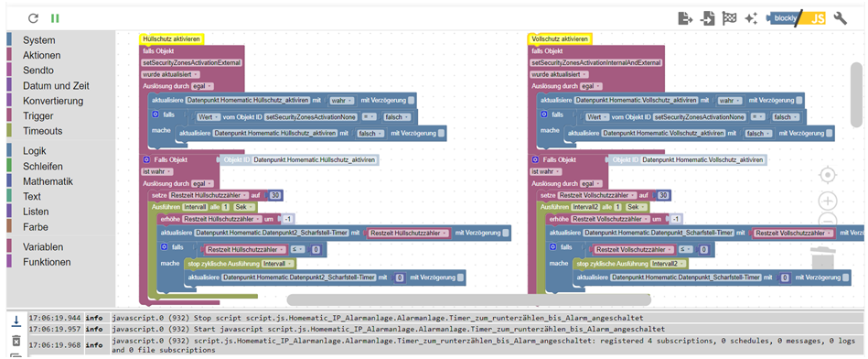Open the Text toolbox category
The height and width of the screenshot is (359, 868).
(x=31, y=196)
